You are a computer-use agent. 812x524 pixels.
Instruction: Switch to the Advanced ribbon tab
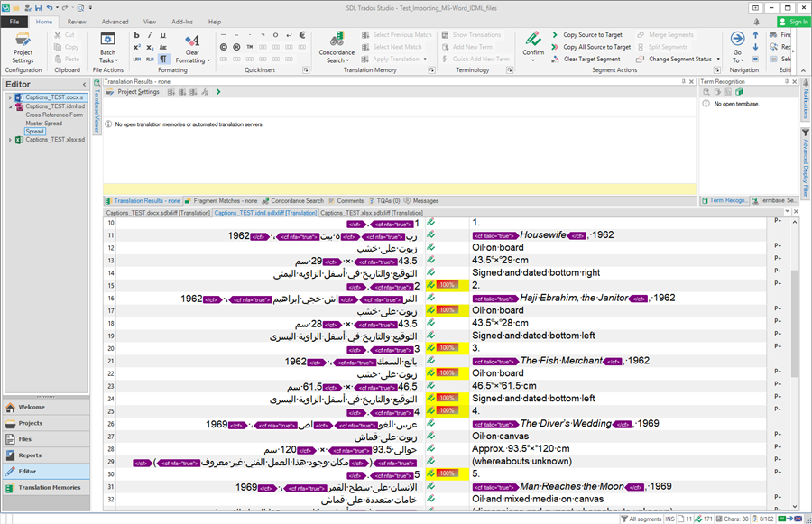[115, 22]
